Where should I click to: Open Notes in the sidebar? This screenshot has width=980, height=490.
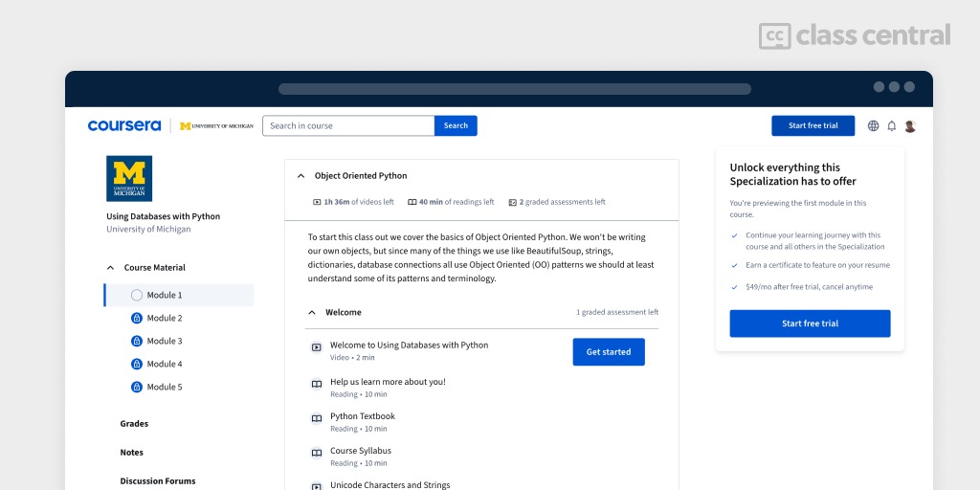coord(131,453)
